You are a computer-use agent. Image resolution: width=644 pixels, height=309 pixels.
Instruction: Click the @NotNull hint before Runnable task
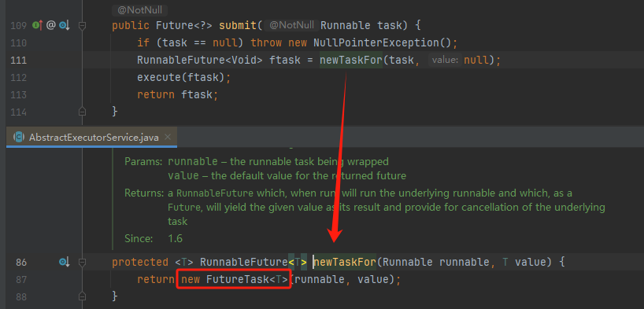point(291,25)
